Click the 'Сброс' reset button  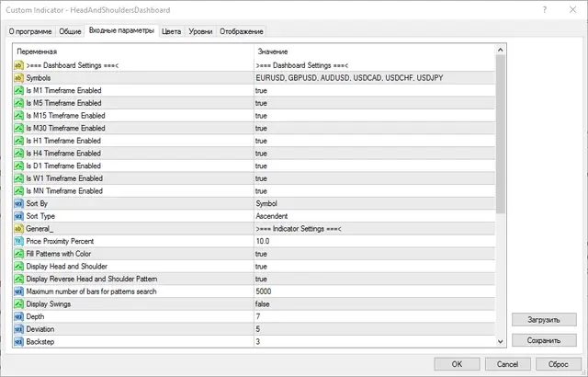coord(558,364)
